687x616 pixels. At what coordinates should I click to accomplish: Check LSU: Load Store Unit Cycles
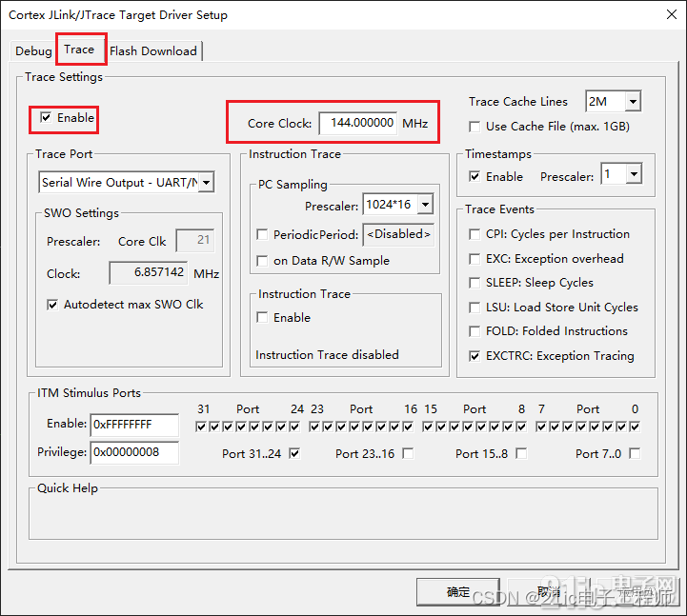coord(475,308)
